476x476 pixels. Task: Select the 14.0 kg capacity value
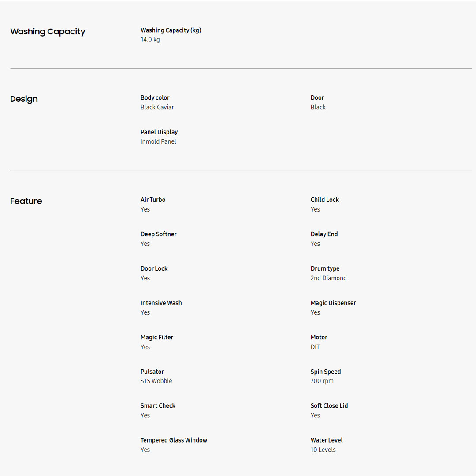pyautogui.click(x=150, y=40)
